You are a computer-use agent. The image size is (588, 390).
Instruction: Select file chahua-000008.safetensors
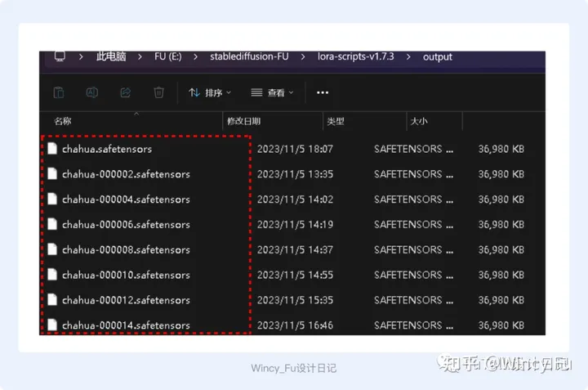click(126, 250)
